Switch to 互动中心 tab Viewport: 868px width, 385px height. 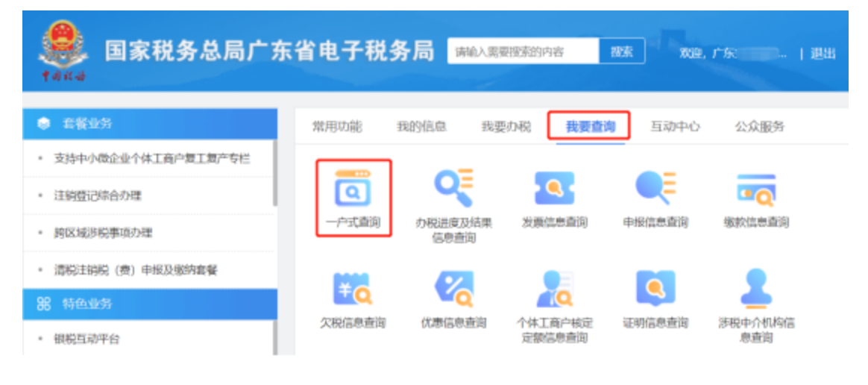click(675, 127)
